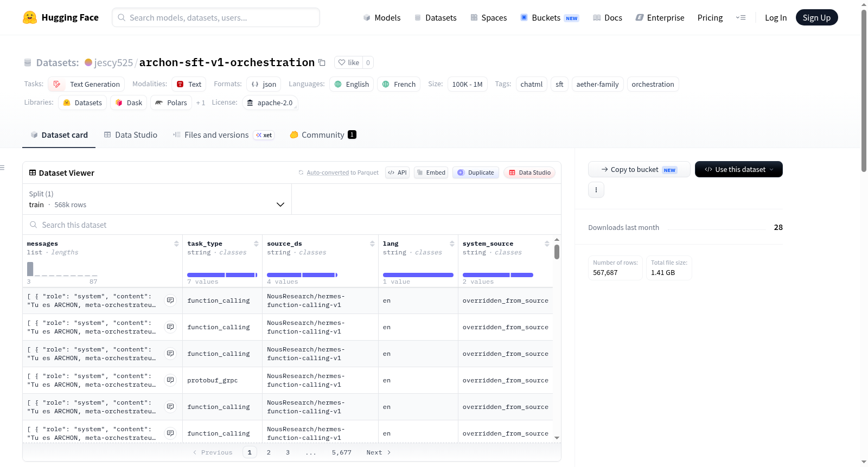Toggle the left sidebar hamburger icon
The width and height of the screenshot is (868, 467).
click(2, 168)
